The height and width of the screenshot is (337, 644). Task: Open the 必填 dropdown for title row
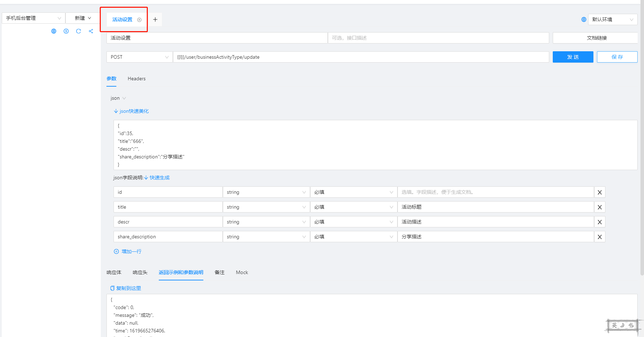tap(354, 207)
